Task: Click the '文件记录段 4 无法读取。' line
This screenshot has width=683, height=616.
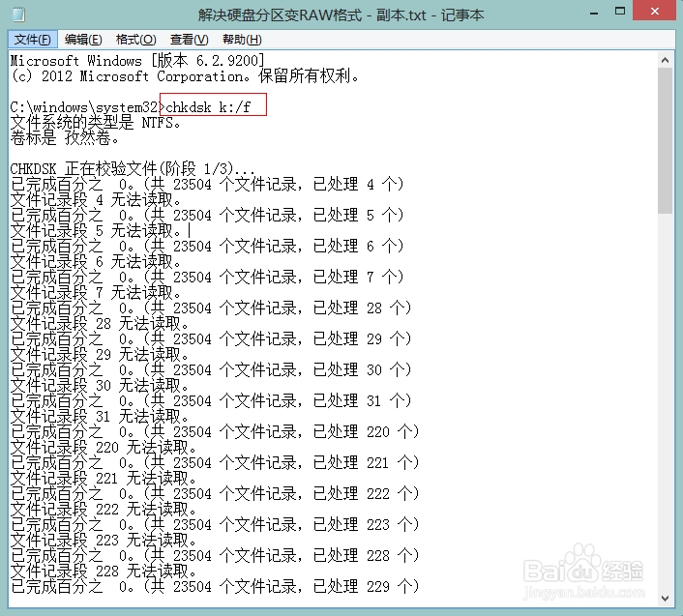Action: [x=96, y=200]
